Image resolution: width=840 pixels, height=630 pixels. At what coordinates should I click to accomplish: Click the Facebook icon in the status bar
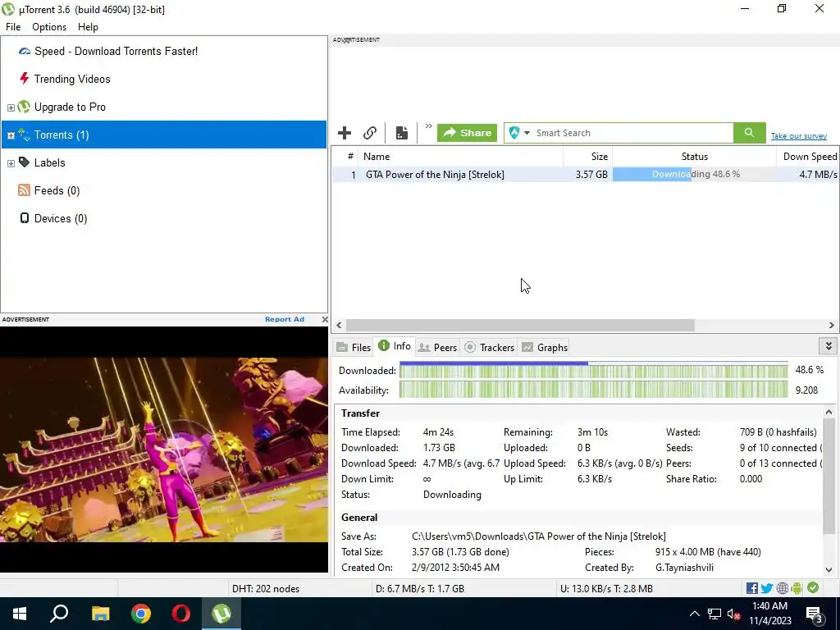coord(752,588)
